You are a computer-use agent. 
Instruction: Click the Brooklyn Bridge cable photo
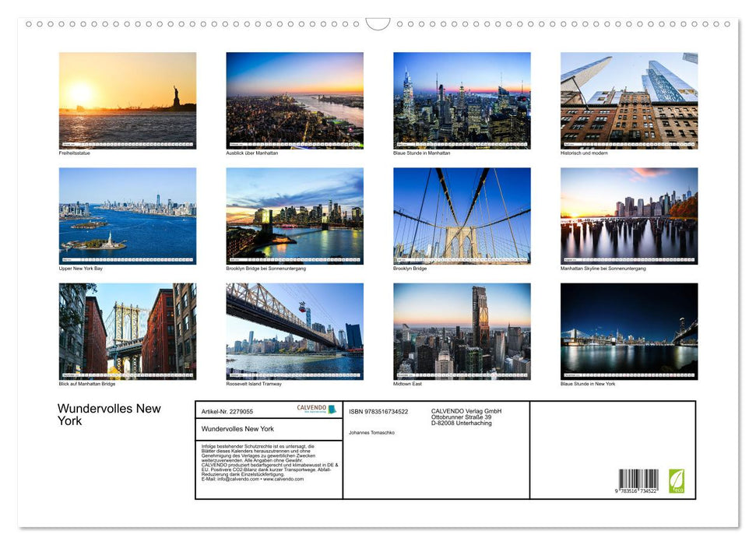pos(462,216)
